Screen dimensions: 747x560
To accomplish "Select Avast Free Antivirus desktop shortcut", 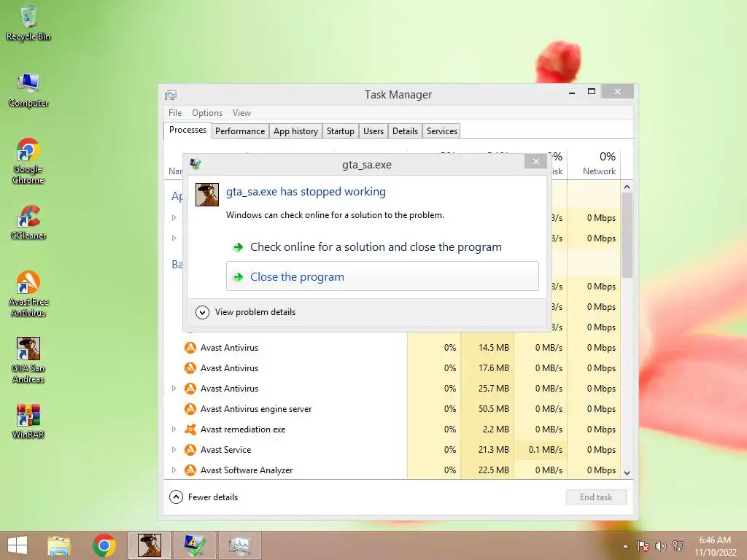I will tap(28, 294).
